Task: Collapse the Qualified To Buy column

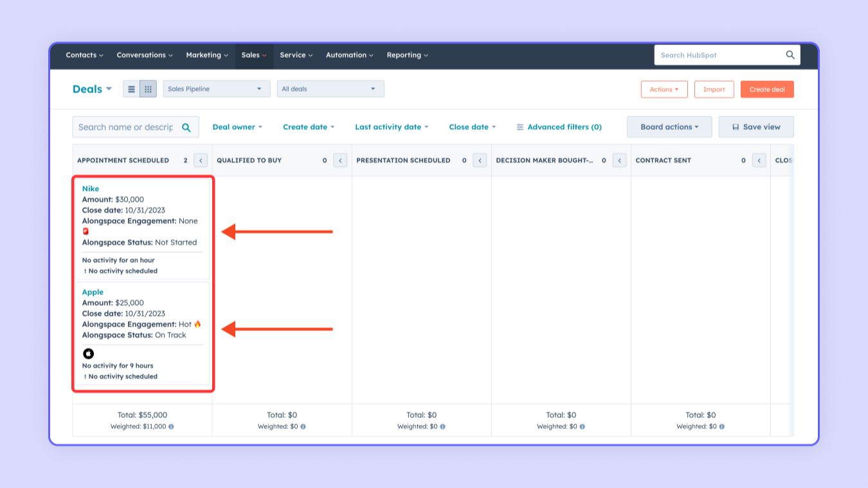Action: tap(340, 161)
